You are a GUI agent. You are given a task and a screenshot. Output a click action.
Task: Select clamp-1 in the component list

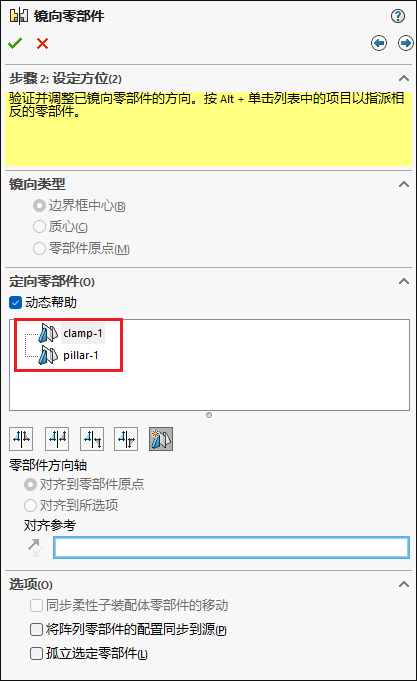click(x=83, y=333)
